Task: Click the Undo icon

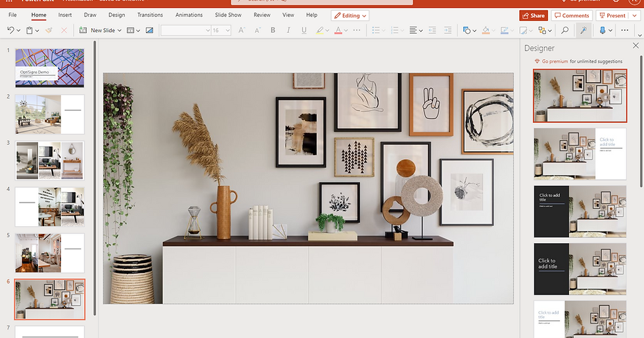Action: [10, 30]
